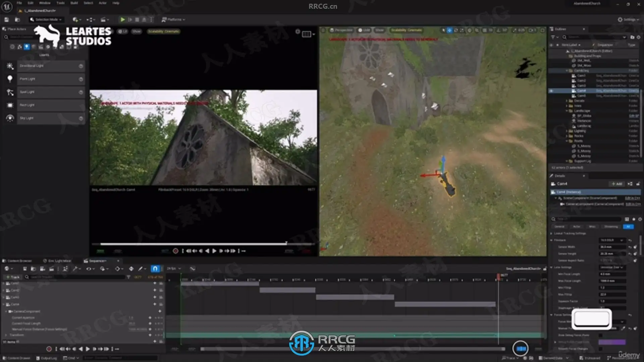
Task: Click Edit in C++ link for SceneComponent
Action: pyautogui.click(x=632, y=198)
